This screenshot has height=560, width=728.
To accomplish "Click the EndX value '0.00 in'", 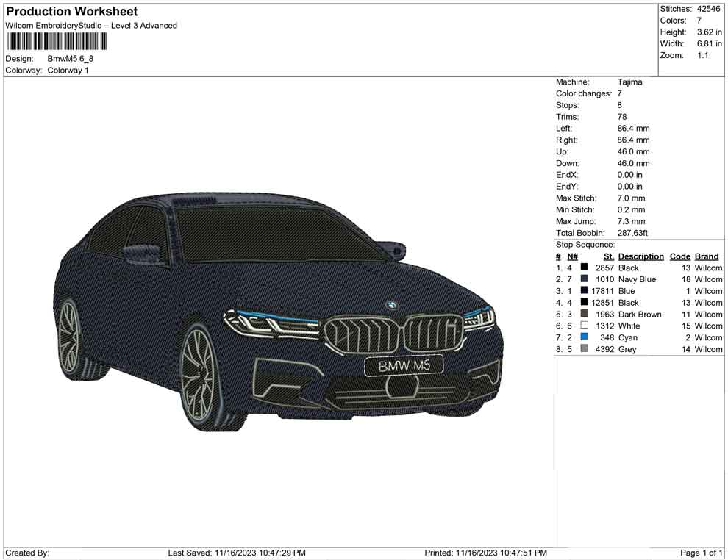I will pyautogui.click(x=630, y=175).
